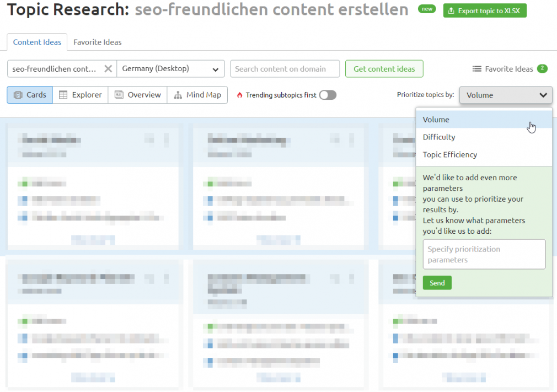Choose Topic Efficiency prioritization option
Image resolution: width=557 pixels, height=392 pixels.
484,154
